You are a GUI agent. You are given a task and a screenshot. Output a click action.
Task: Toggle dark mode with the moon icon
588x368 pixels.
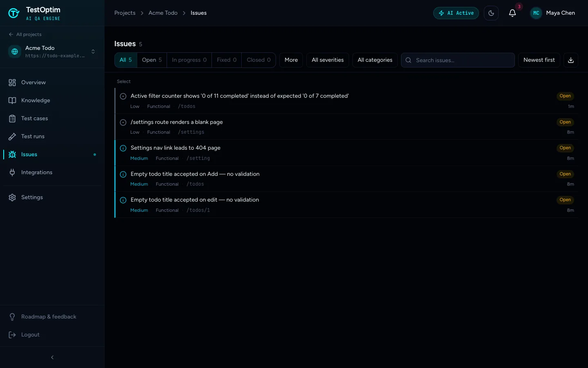(491, 13)
